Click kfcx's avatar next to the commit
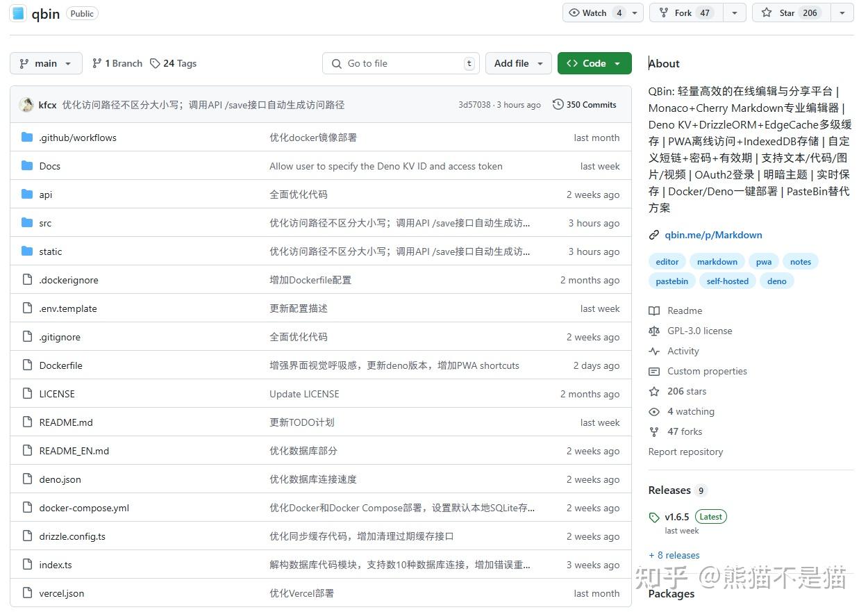This screenshot has height=612, width=868. click(26, 104)
